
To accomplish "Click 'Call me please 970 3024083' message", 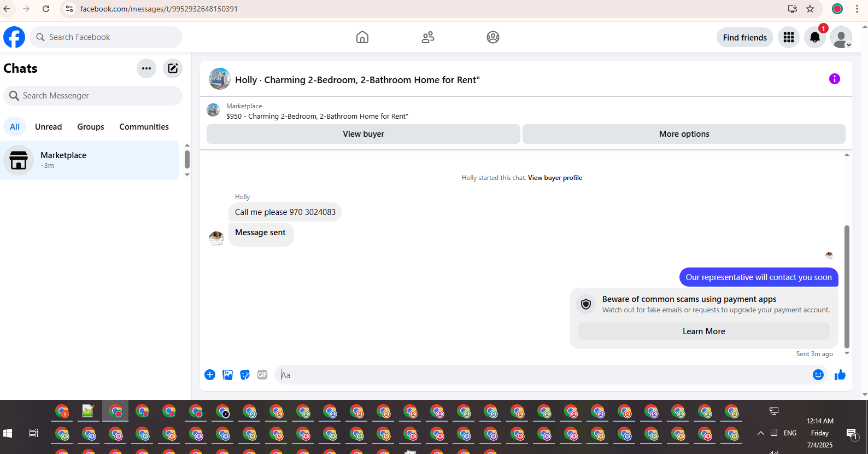I will (285, 212).
